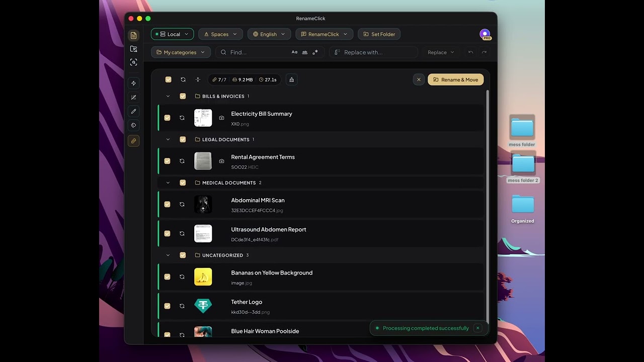Click the redo arrow
The image size is (644, 362).
coord(484,52)
